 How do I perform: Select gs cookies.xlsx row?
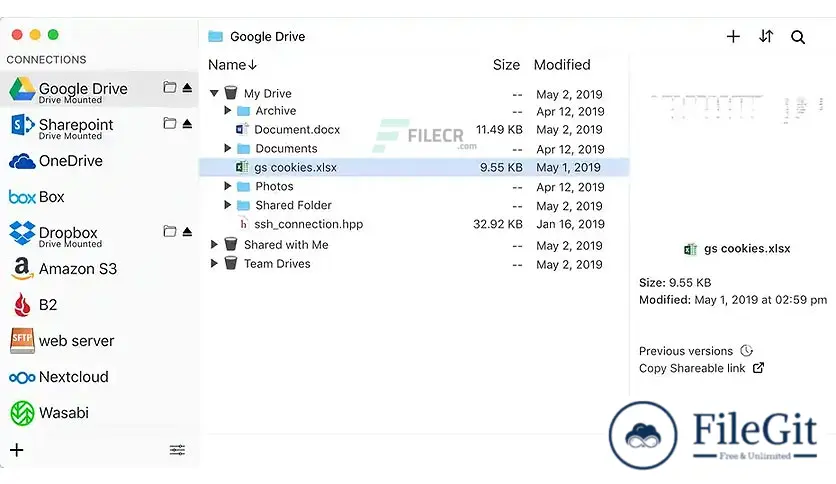[414, 167]
